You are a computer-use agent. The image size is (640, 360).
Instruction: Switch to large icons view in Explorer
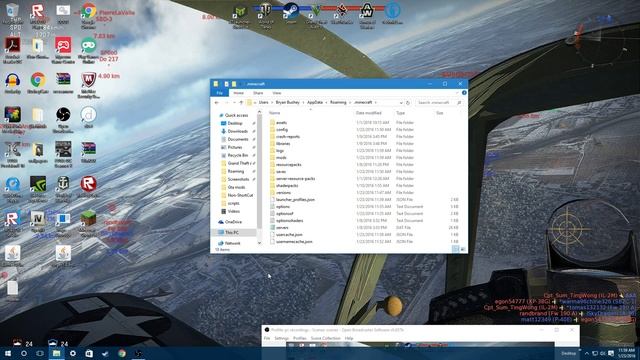point(463,249)
